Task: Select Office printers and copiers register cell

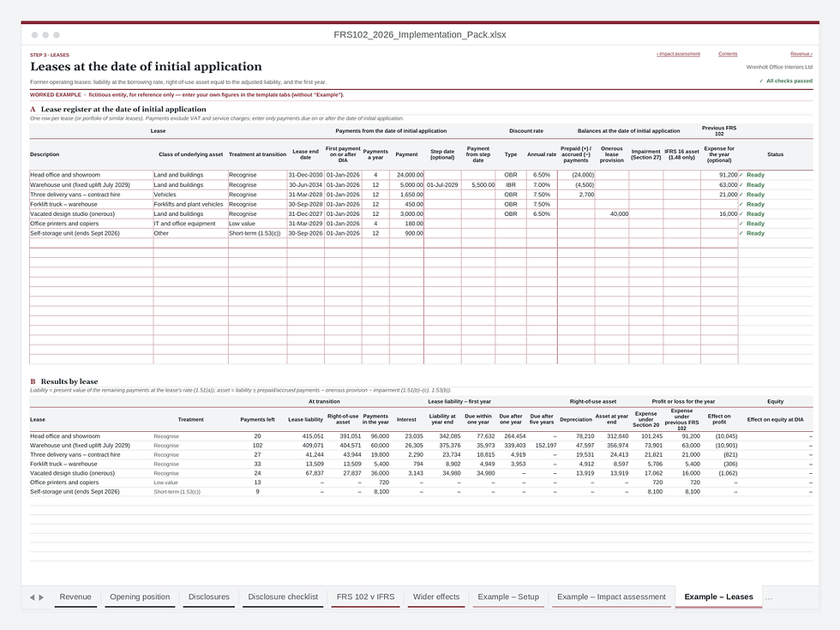Action: 91,224
